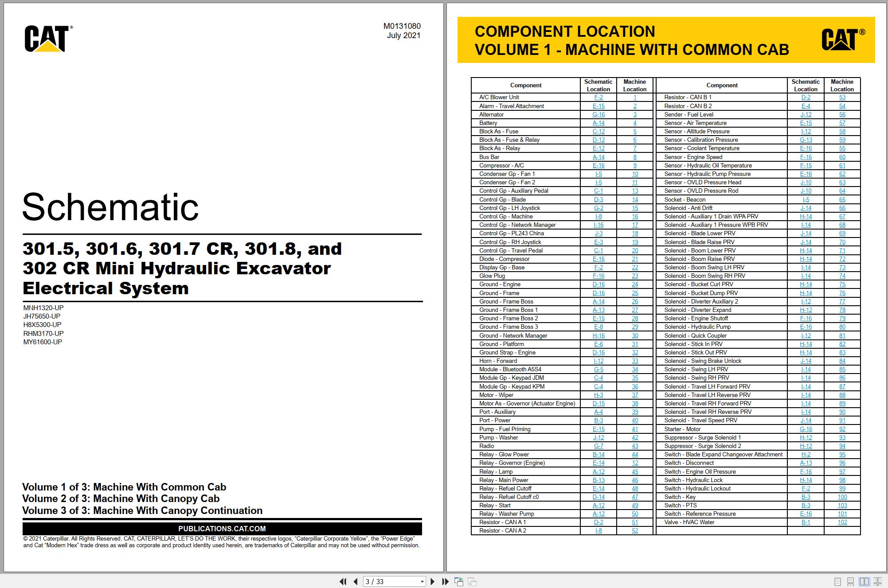888x588 pixels.
Task: Go to the previous page
Action: click(356, 581)
